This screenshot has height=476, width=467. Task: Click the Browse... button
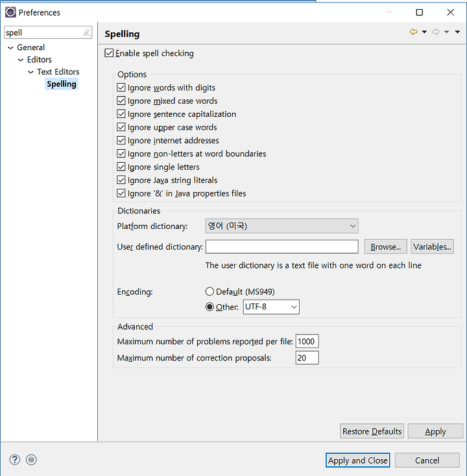click(386, 247)
